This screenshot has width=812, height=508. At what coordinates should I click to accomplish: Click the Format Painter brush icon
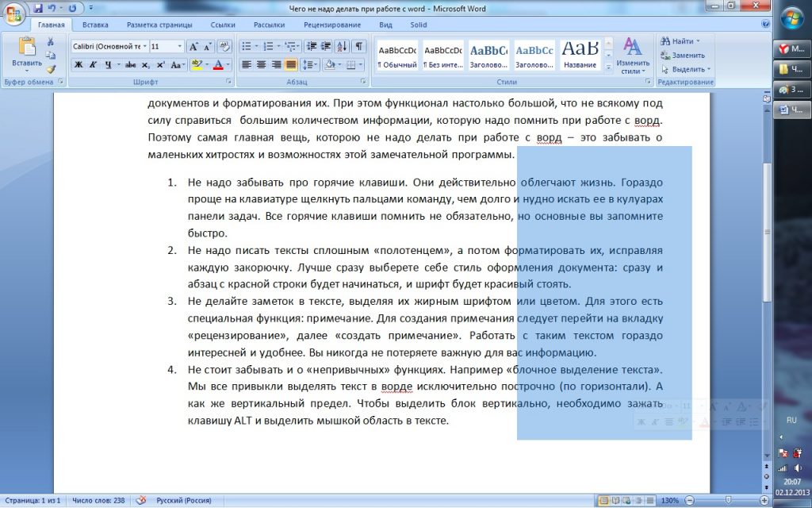click(51, 69)
